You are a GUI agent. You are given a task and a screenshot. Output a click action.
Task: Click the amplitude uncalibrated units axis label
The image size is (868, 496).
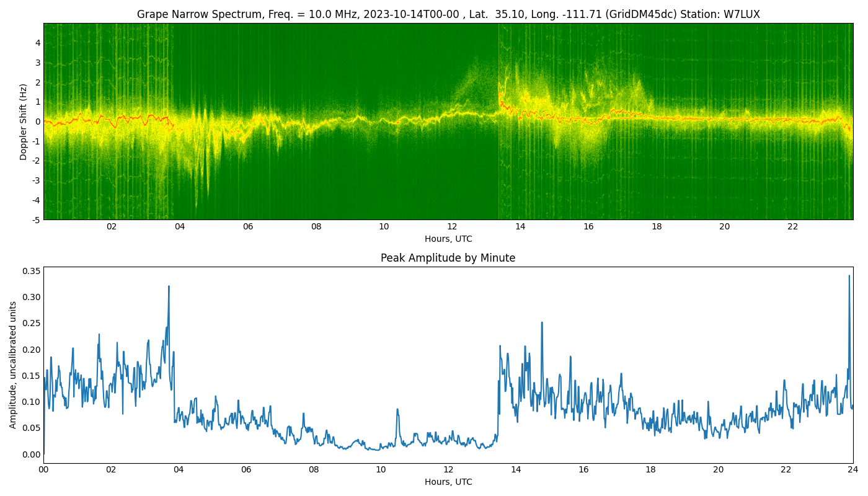point(13,365)
